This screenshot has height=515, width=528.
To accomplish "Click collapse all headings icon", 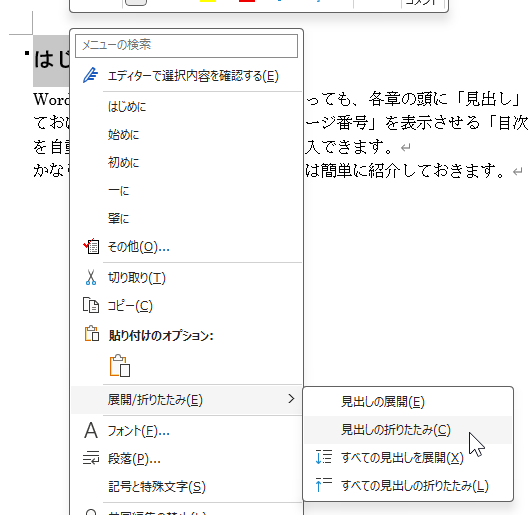I will tap(324, 485).
